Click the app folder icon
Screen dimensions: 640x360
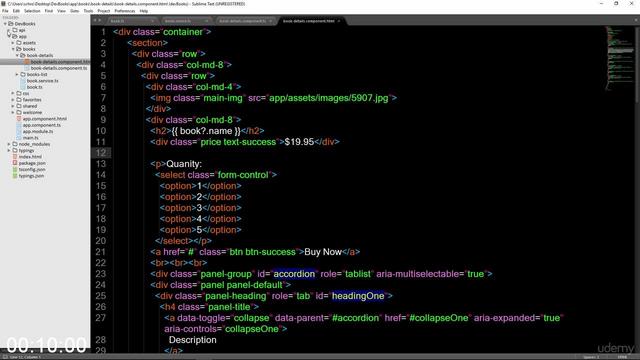15,36
